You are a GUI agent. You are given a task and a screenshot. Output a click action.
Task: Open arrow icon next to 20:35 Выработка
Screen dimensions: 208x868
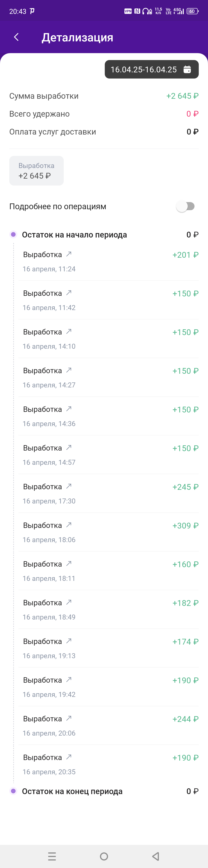pyautogui.click(x=69, y=757)
